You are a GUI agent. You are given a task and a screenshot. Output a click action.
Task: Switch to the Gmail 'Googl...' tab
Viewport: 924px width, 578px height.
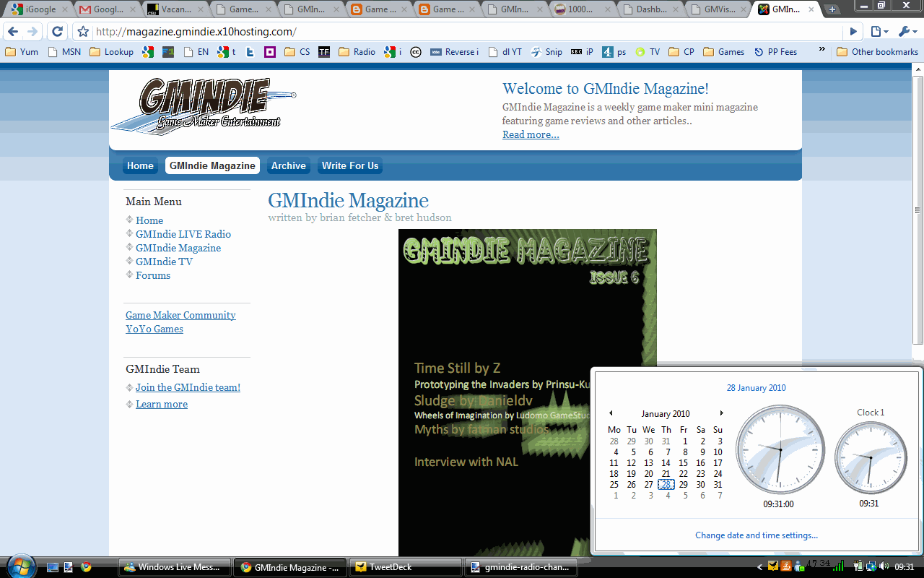107,9
